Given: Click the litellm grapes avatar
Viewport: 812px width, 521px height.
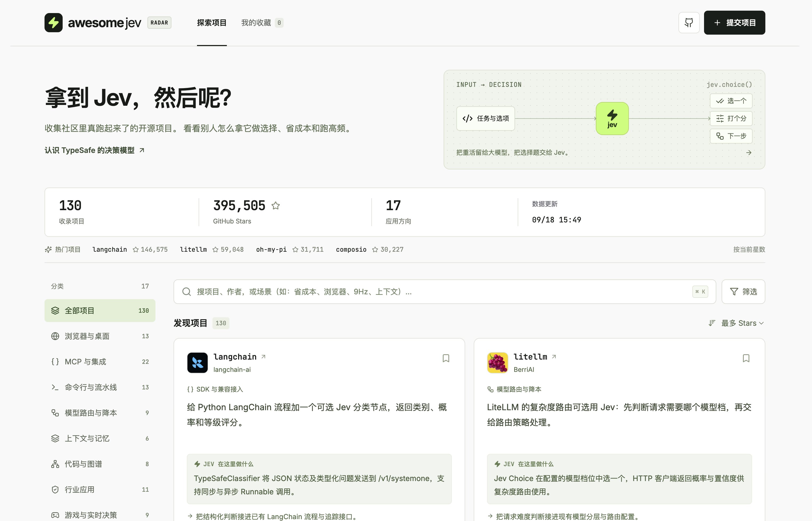Looking at the screenshot, I should (497, 363).
